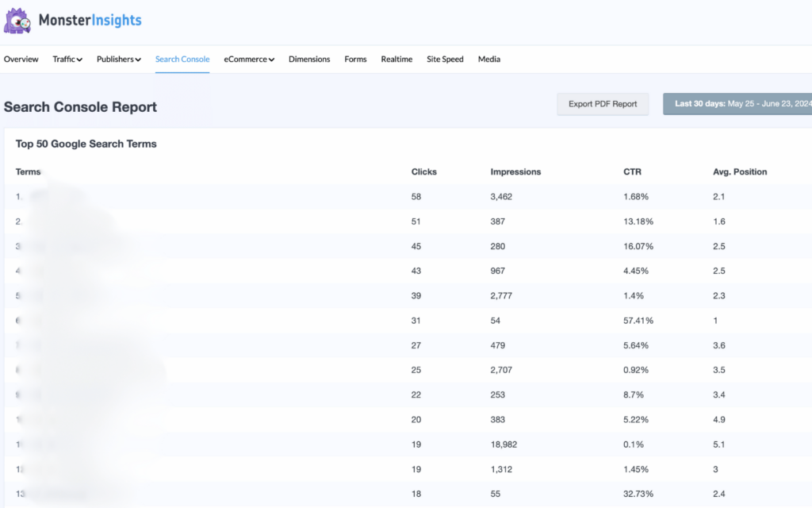
Task: Click the Terms column header
Action: 28,171
